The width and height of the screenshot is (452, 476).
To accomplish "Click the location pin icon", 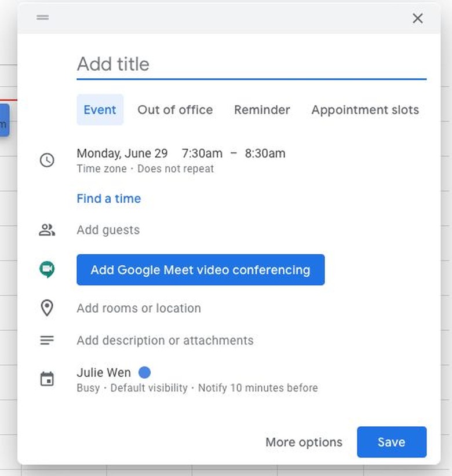I will click(47, 308).
